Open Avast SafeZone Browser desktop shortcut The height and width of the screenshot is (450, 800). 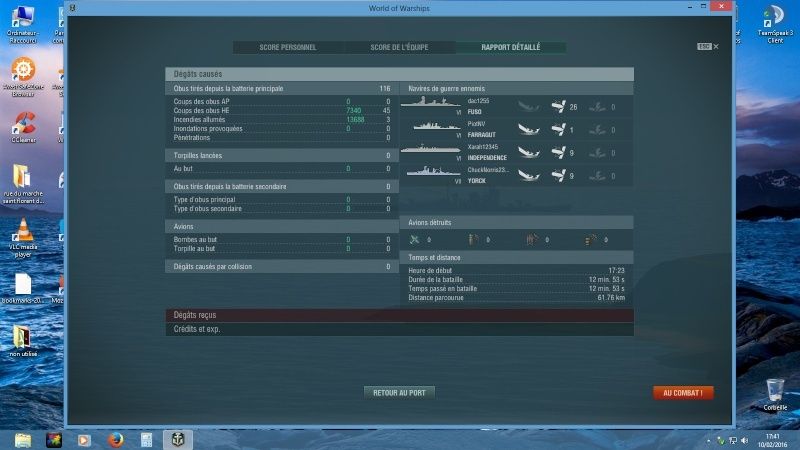click(x=23, y=77)
